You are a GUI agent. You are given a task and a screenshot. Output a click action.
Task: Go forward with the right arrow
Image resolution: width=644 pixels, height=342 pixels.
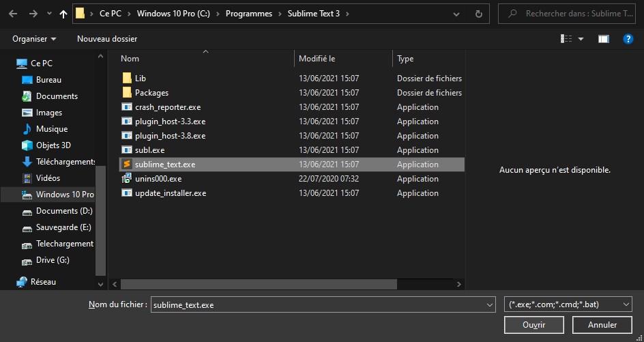click(33, 14)
